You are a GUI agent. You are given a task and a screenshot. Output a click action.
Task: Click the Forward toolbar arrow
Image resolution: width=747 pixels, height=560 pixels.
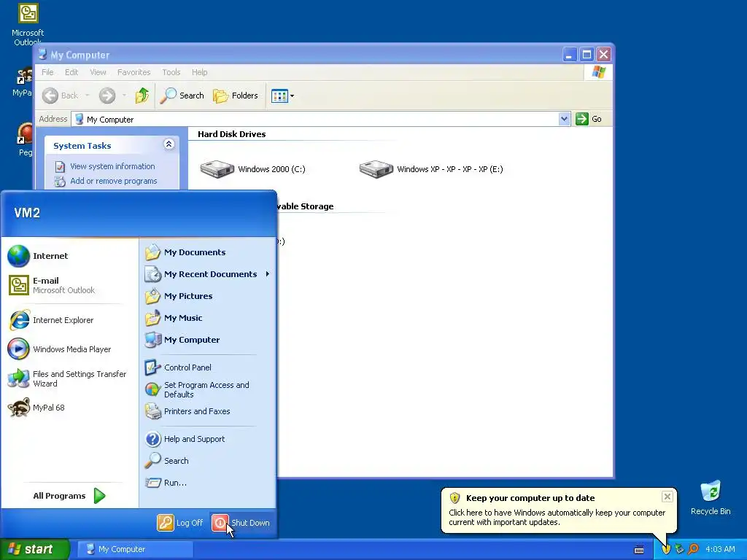pyautogui.click(x=107, y=96)
